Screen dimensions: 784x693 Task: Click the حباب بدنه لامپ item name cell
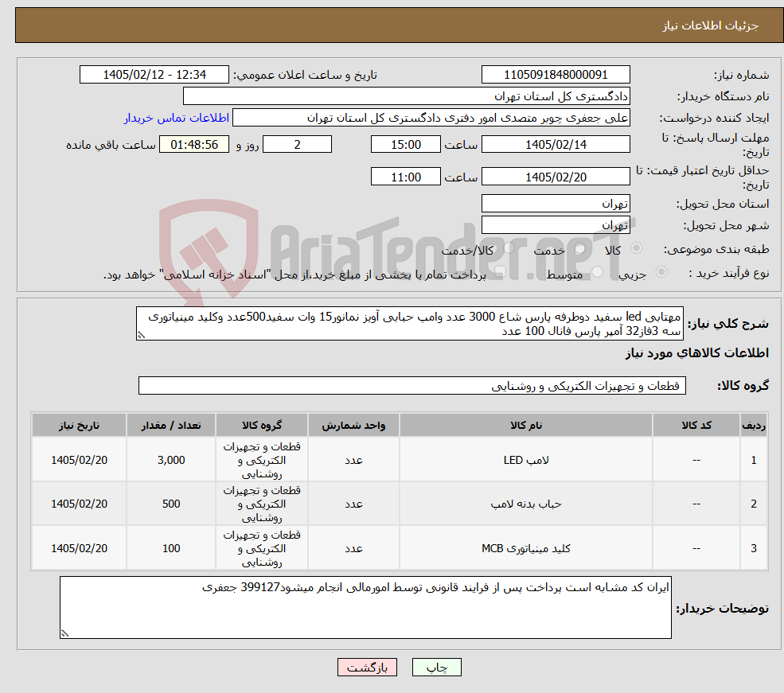click(x=526, y=504)
